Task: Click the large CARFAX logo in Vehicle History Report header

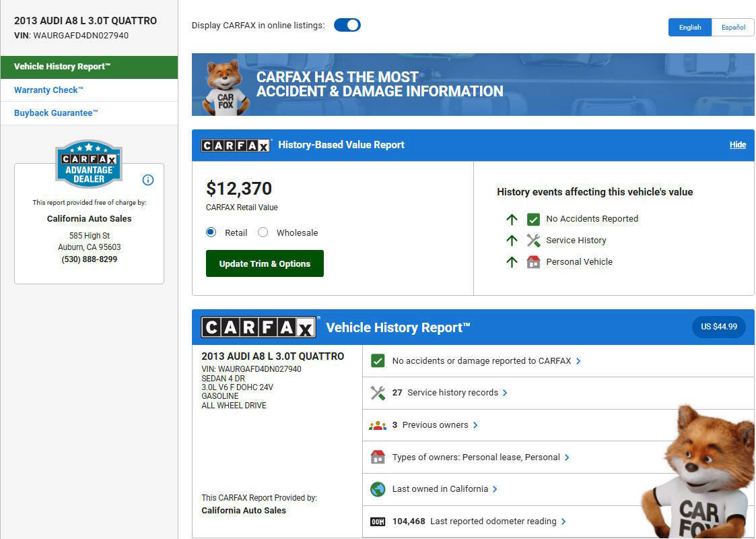Action: point(259,327)
